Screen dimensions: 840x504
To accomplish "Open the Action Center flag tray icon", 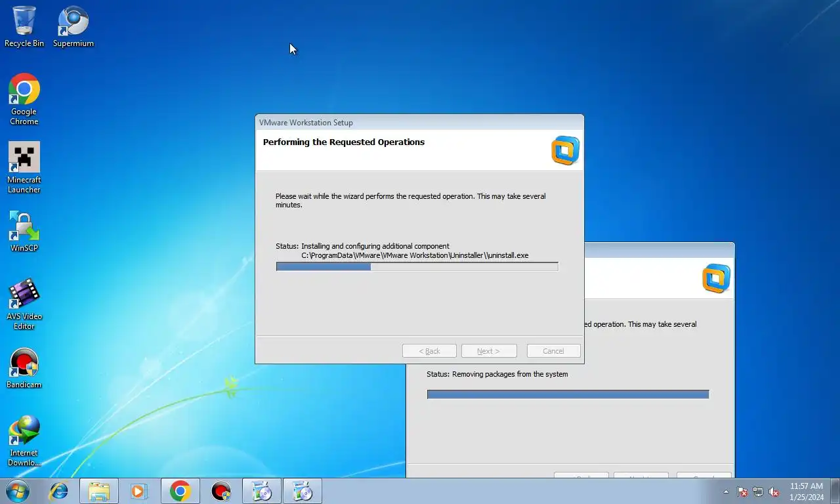I will click(x=742, y=492).
